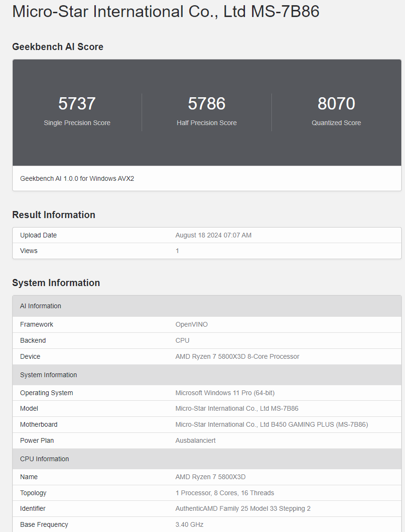Click the single precision score 5737
This screenshot has height=532, width=405.
click(77, 103)
